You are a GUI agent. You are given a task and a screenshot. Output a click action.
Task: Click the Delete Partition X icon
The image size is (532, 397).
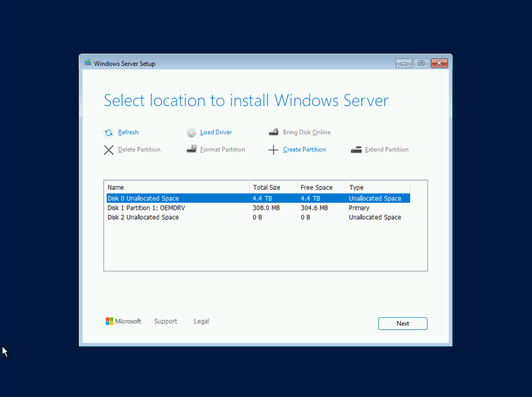point(109,150)
